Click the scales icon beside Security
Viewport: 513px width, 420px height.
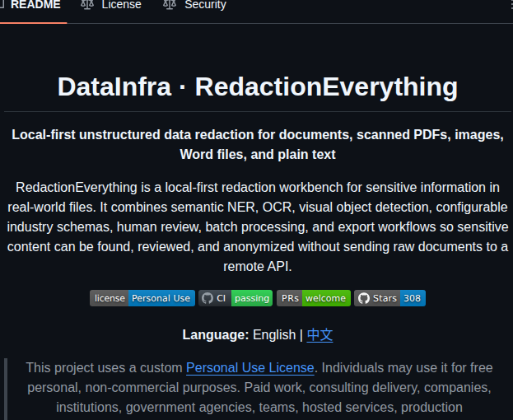click(170, 5)
